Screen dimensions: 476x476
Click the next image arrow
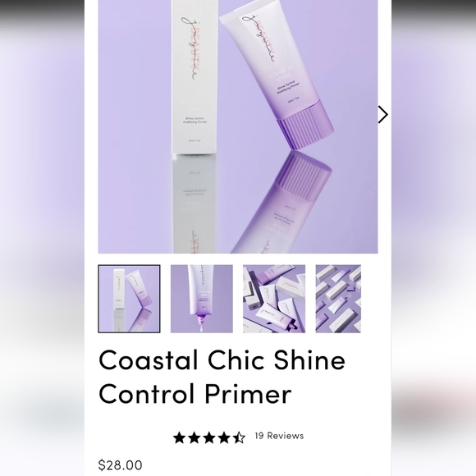coord(382,114)
